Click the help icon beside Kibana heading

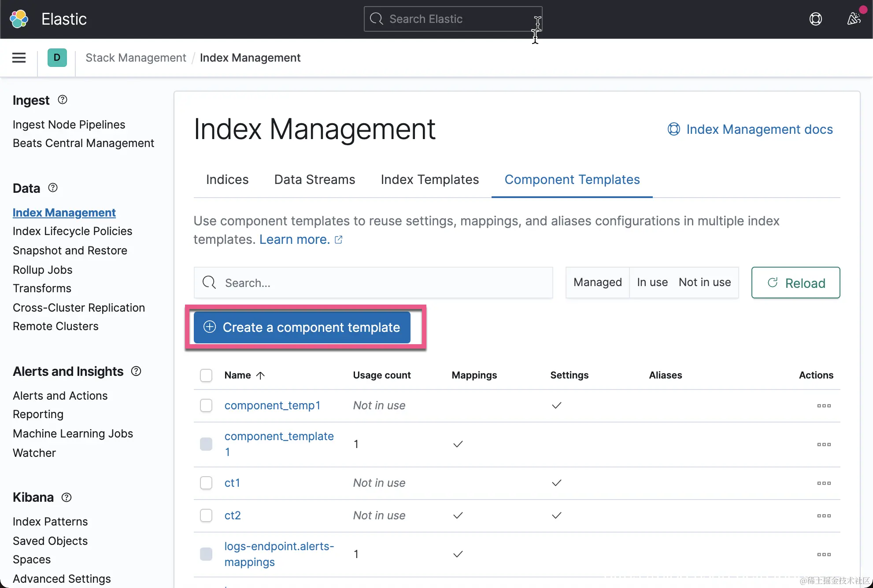67,497
